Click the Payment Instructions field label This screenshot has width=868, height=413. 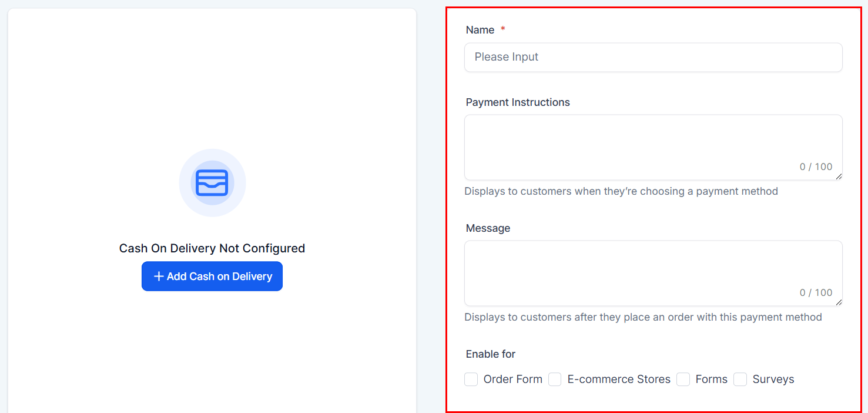point(518,102)
